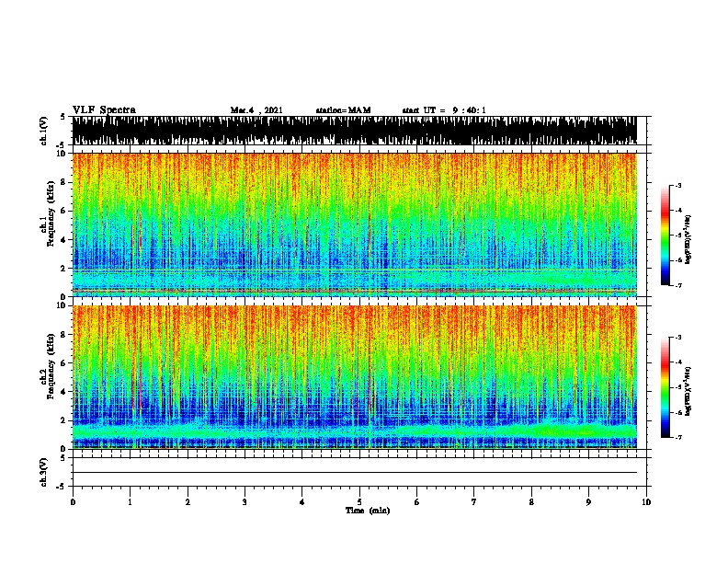
Task: Click the color scale bar beside ch.1 spectrogram
Action: tap(665, 236)
